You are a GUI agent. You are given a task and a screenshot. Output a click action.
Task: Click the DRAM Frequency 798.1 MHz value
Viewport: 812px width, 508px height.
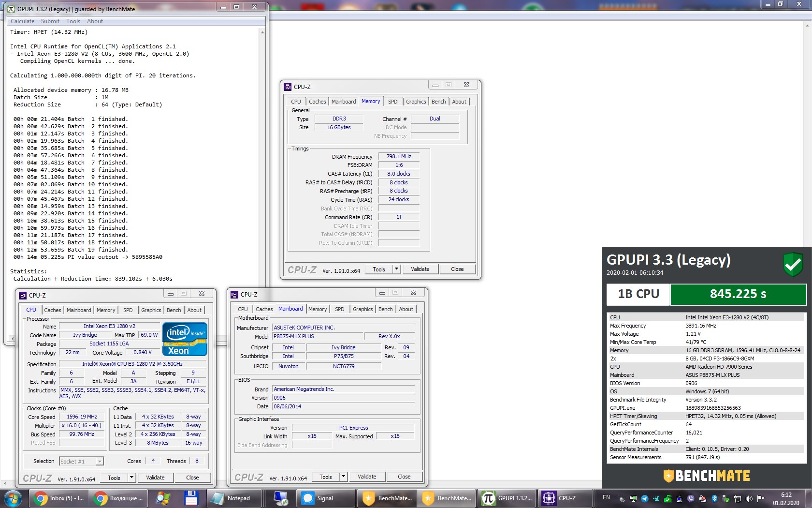coord(399,156)
